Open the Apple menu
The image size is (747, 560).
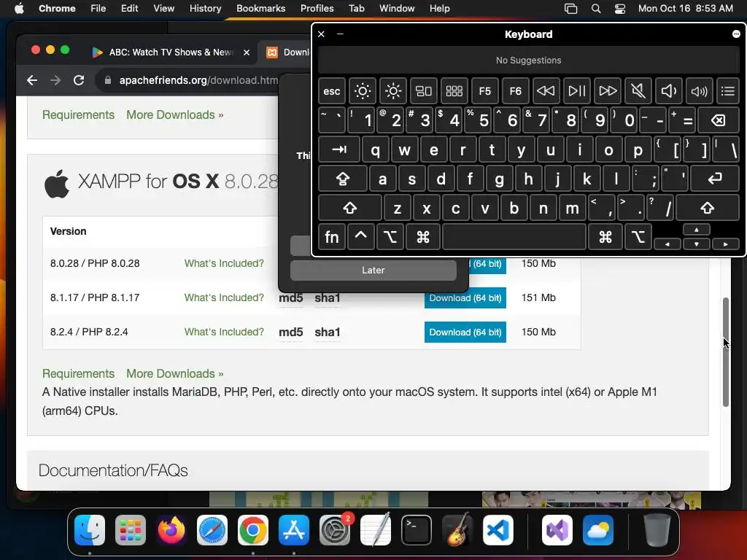coord(19,8)
